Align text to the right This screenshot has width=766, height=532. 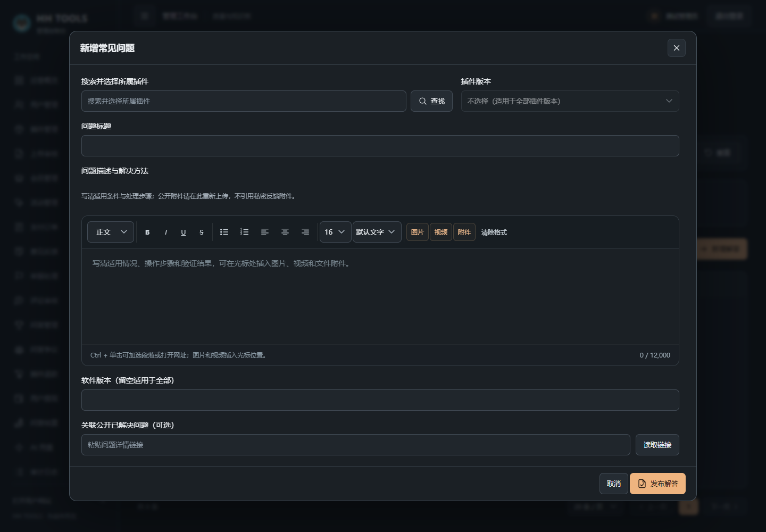pos(305,232)
